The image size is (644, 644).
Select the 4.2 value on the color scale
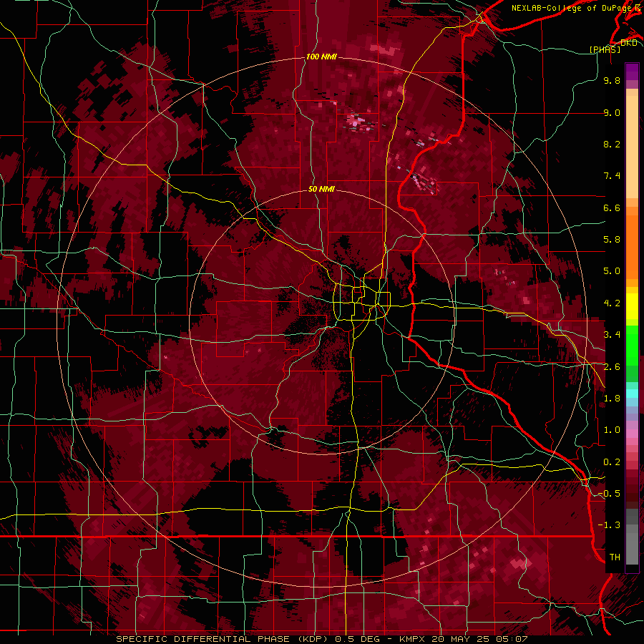point(612,303)
